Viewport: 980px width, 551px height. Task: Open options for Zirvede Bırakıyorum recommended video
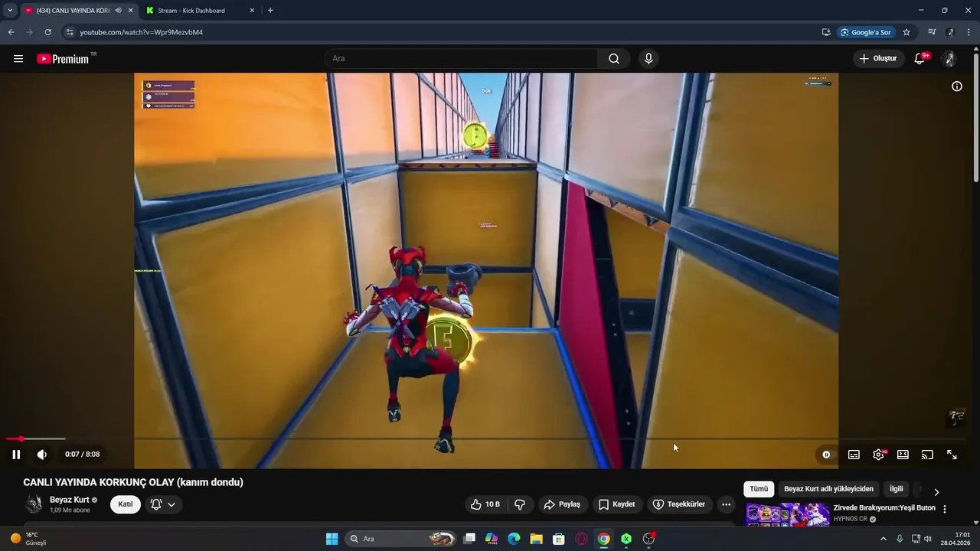pyautogui.click(x=945, y=509)
